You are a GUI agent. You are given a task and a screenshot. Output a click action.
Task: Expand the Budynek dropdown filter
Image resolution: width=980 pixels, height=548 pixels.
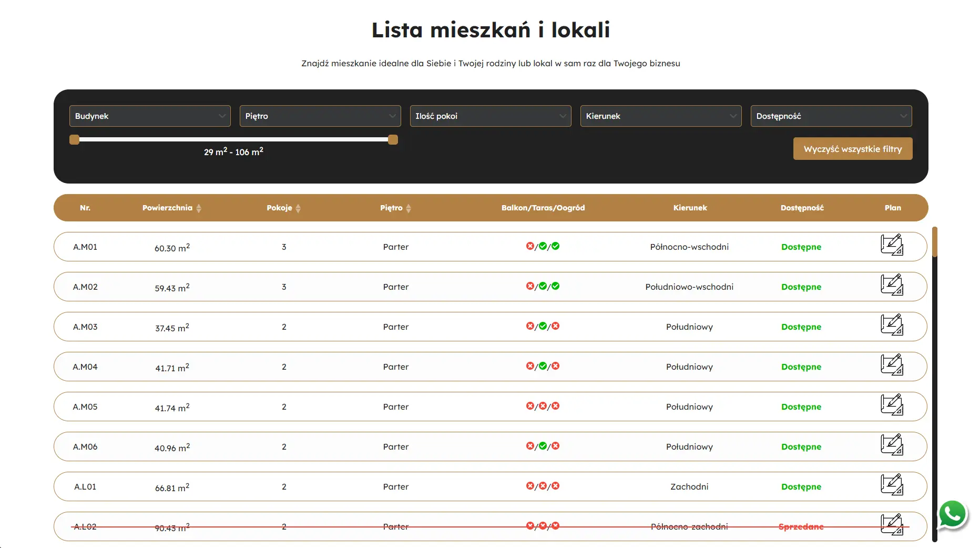[150, 116]
